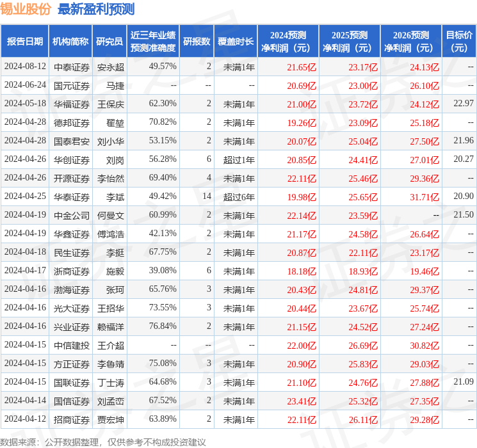
Task: Select the 德邦证券 institution cell
Action: (72, 123)
